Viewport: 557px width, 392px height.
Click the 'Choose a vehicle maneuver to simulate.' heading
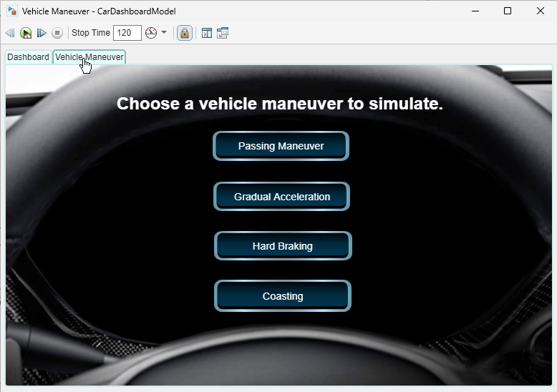click(280, 104)
